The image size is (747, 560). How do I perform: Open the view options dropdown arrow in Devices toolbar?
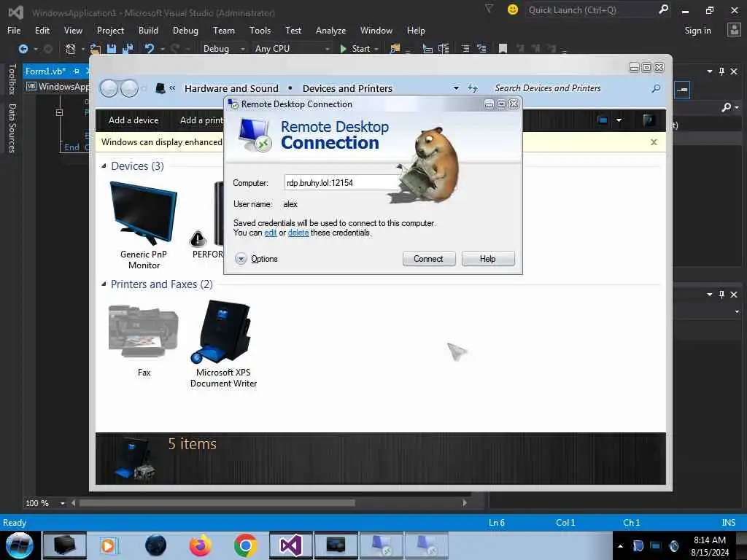pos(619,120)
